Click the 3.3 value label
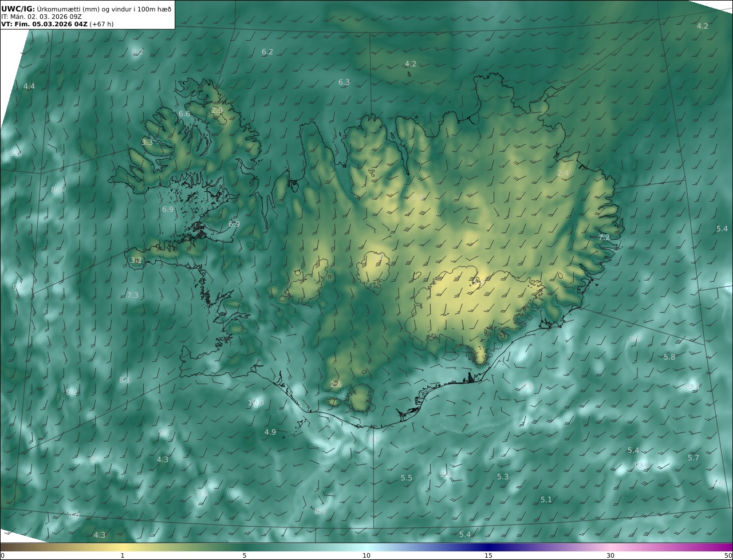Screen dimensions: 733x560 pos(147,142)
